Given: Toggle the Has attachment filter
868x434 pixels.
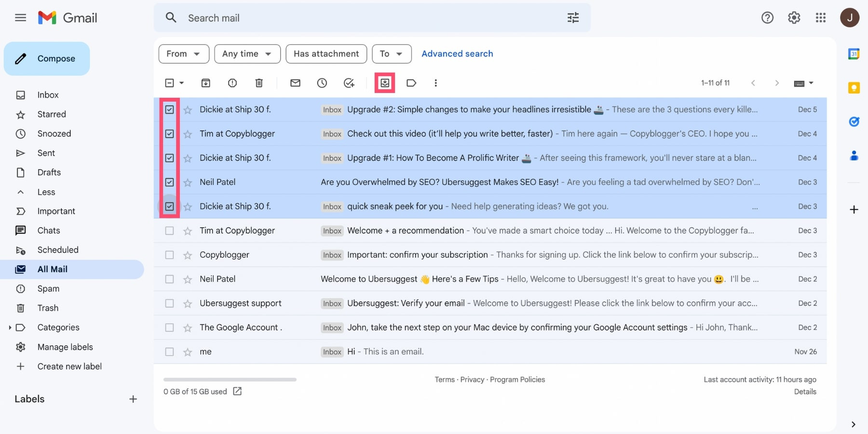Looking at the screenshot, I should point(326,54).
